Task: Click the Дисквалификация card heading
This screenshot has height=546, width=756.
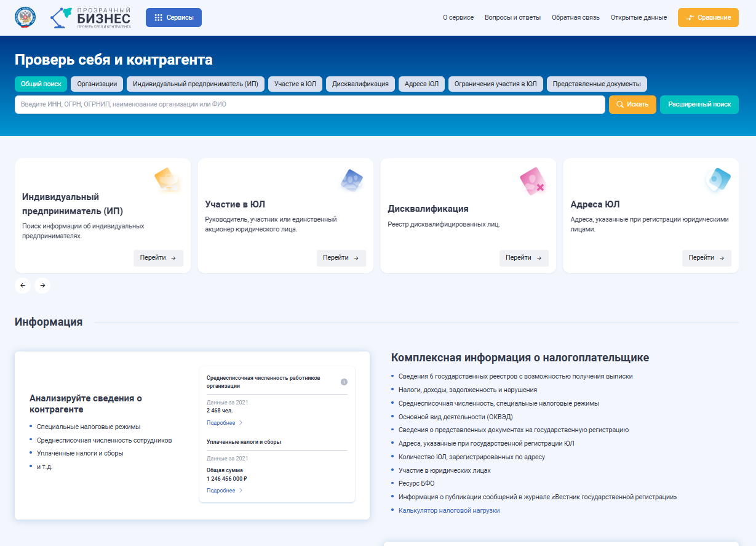Action: click(x=428, y=209)
